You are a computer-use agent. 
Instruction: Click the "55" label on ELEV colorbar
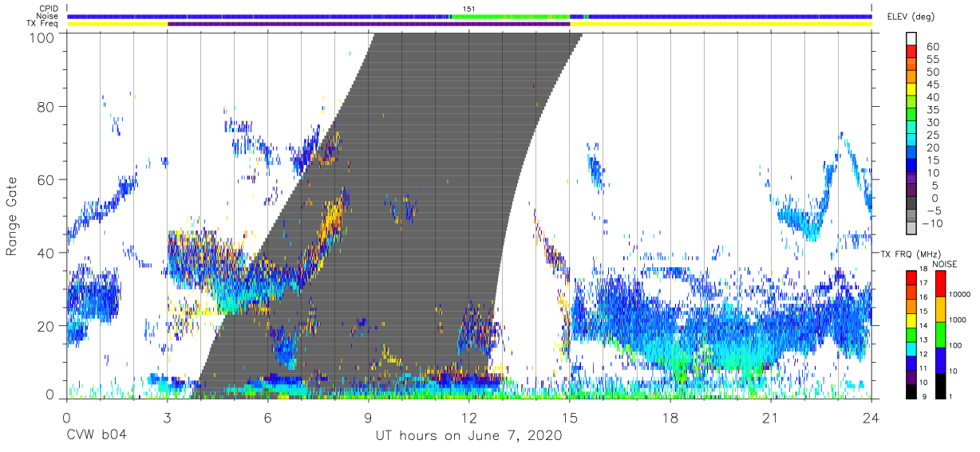932,59
